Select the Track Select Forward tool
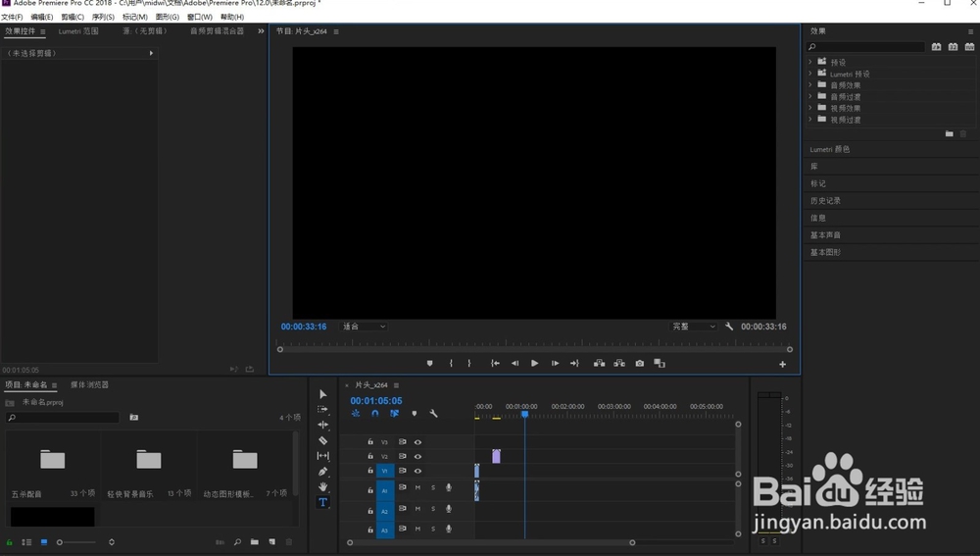980x556 pixels. tap(323, 409)
